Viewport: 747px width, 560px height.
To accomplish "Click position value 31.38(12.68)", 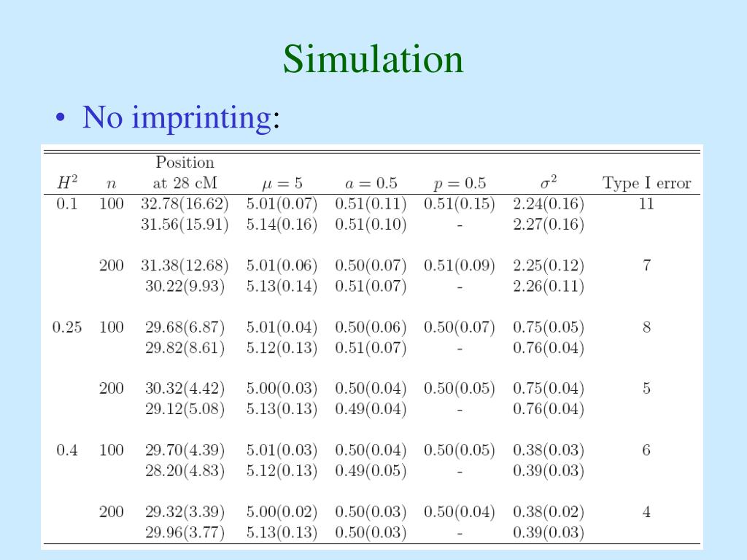I will [185, 265].
